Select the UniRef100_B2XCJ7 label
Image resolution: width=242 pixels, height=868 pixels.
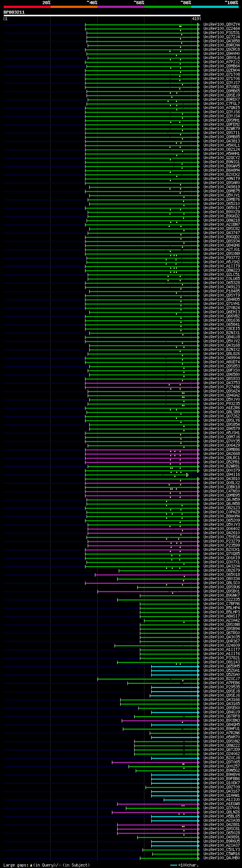coord(222,679)
